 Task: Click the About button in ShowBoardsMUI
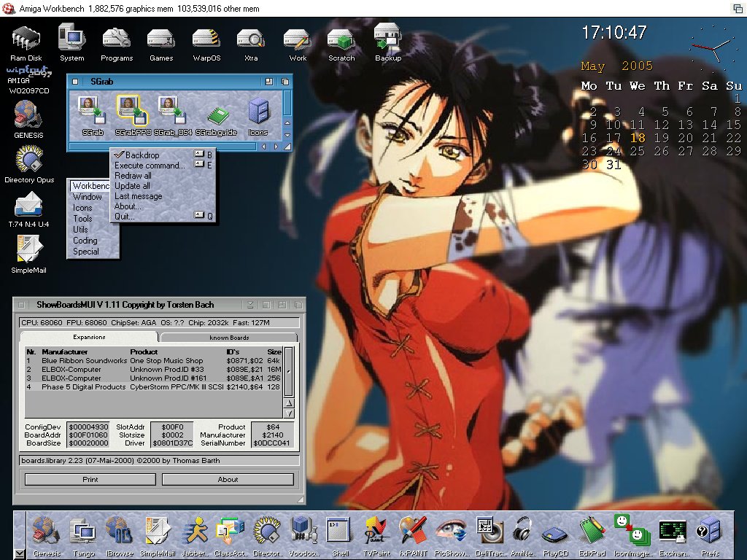[x=228, y=480]
